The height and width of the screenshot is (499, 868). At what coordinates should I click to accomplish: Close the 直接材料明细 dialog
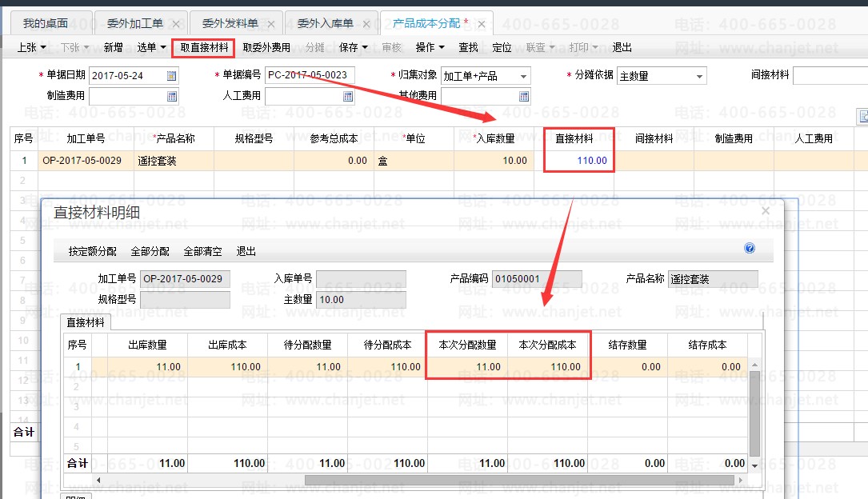[766, 211]
